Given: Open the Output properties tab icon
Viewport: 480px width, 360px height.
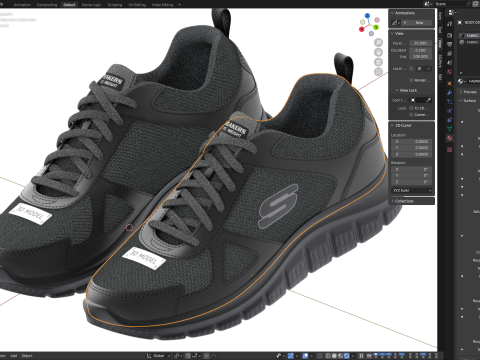Looking at the screenshot, I should 450,44.
